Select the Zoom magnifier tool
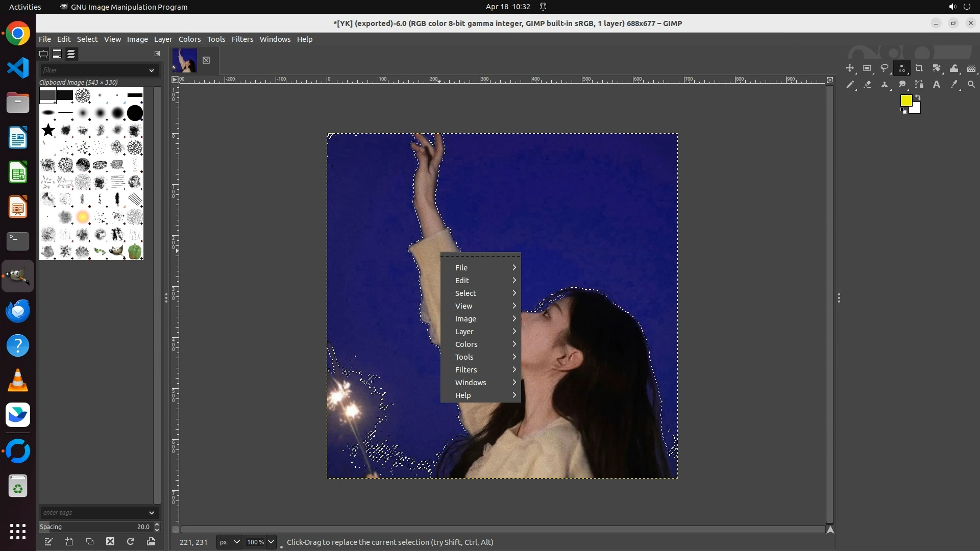Screen dimensions: 980x551 coord(971,85)
